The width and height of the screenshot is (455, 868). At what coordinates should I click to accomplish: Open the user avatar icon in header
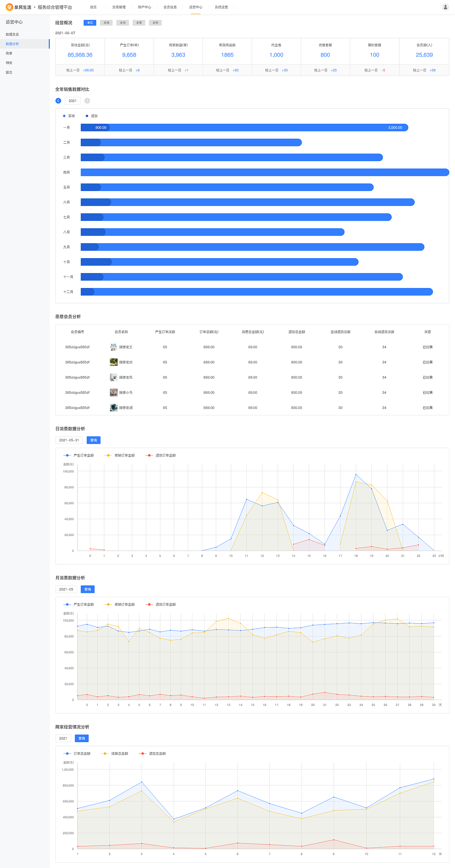click(445, 7)
